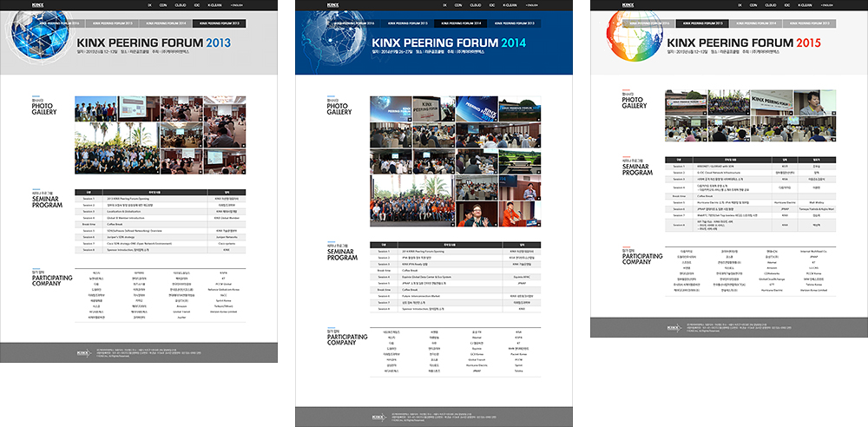The width and height of the screenshot is (868, 427).
Task: Select the Forum 2014 tab on the 2013 page
Action: 166,23
